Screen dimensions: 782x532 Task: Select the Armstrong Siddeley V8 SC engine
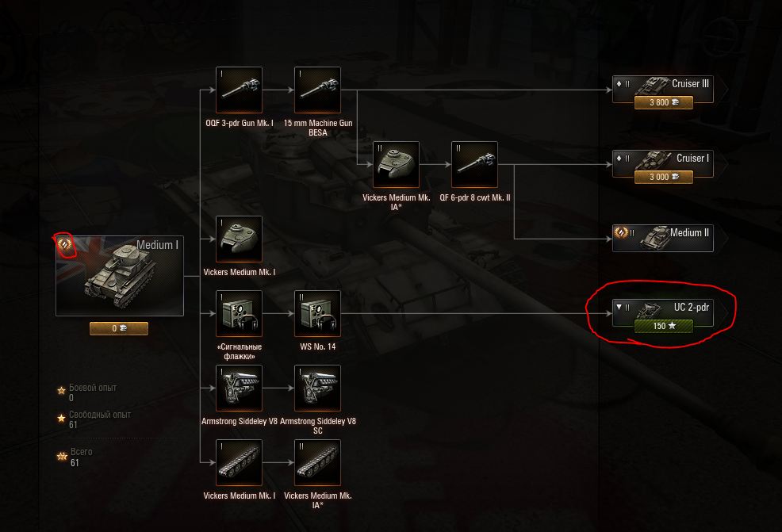point(318,388)
